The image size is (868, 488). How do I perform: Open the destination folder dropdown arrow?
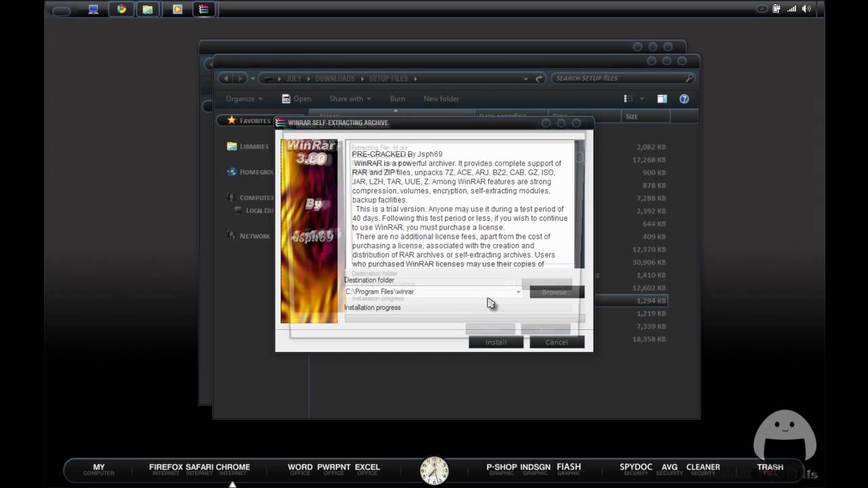point(519,292)
